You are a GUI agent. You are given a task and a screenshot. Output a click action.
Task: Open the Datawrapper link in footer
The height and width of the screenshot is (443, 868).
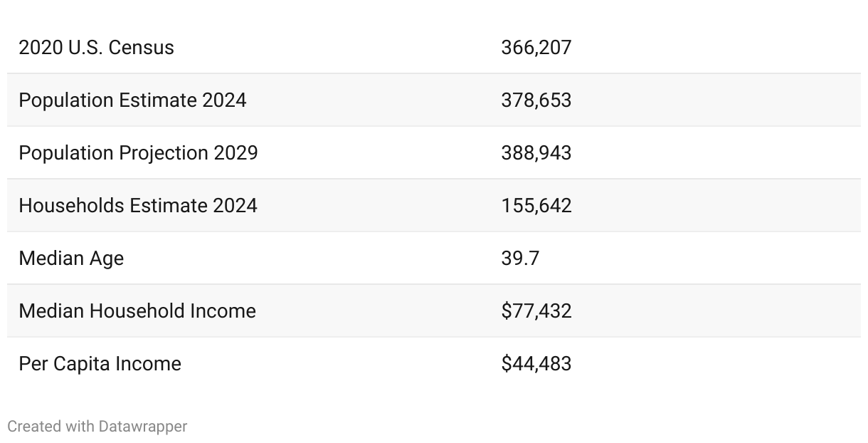pyautogui.click(x=143, y=427)
